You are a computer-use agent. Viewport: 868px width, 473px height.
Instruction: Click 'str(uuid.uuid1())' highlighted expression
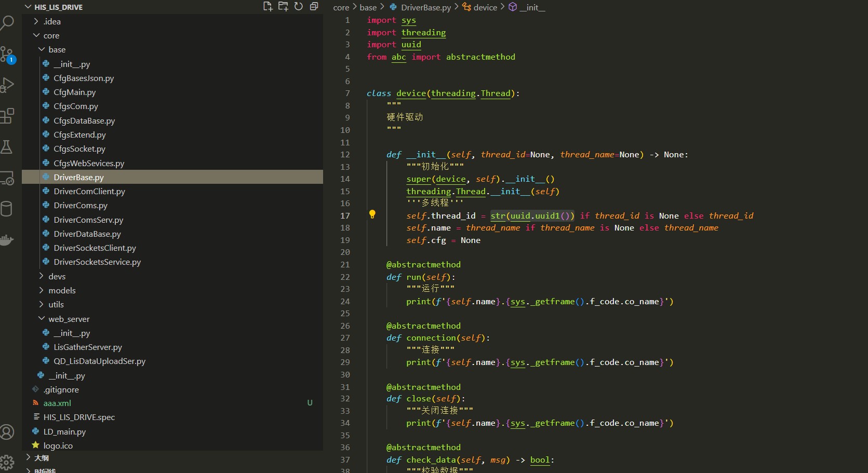pos(532,215)
